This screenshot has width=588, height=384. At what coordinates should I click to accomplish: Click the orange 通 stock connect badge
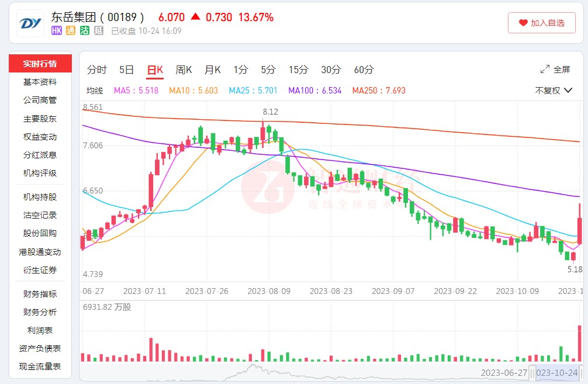(71, 30)
